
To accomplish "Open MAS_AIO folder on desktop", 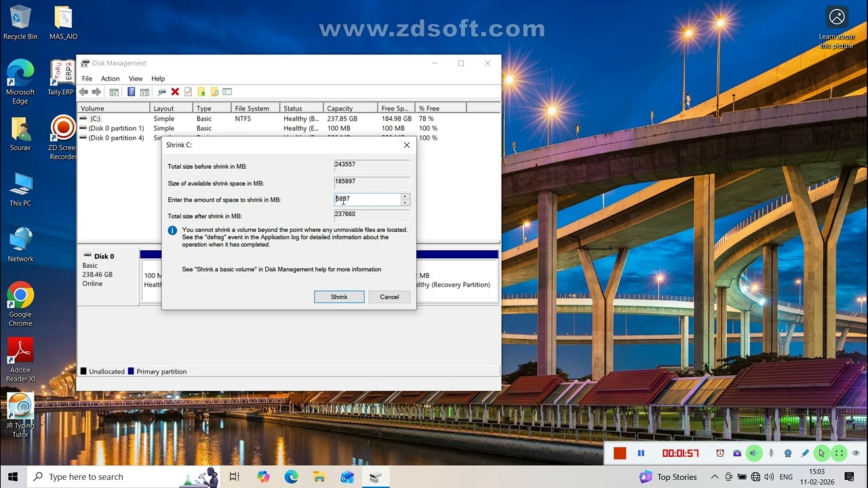I will pyautogui.click(x=63, y=23).
